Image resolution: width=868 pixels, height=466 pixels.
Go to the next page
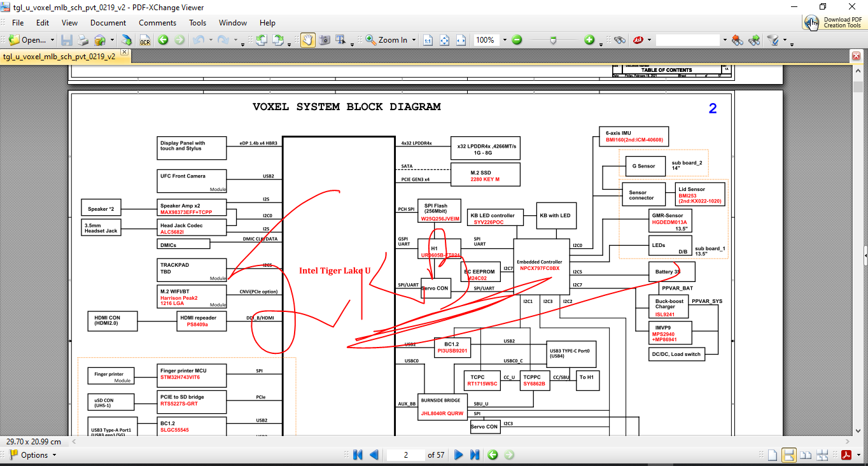pyautogui.click(x=458, y=455)
